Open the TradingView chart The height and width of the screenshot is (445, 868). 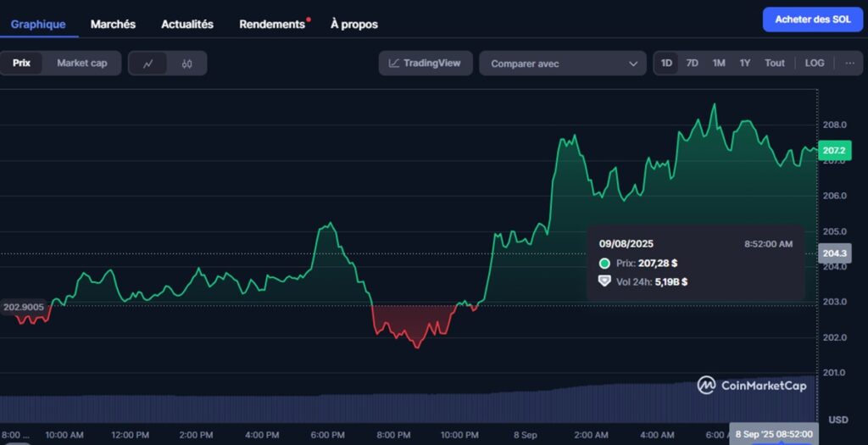(x=426, y=63)
